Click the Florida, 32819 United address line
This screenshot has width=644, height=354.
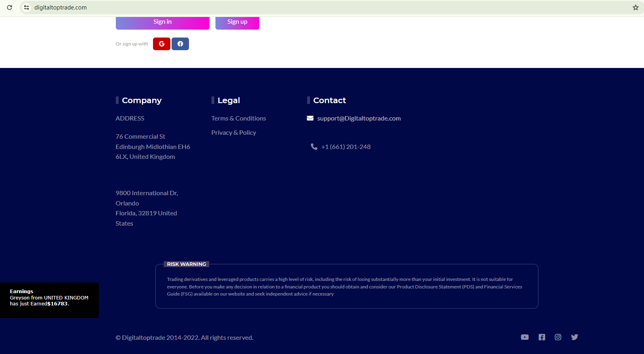point(146,213)
